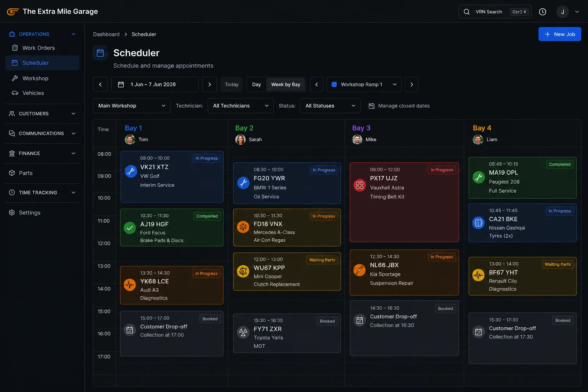Expand the user profile chevron

click(577, 12)
